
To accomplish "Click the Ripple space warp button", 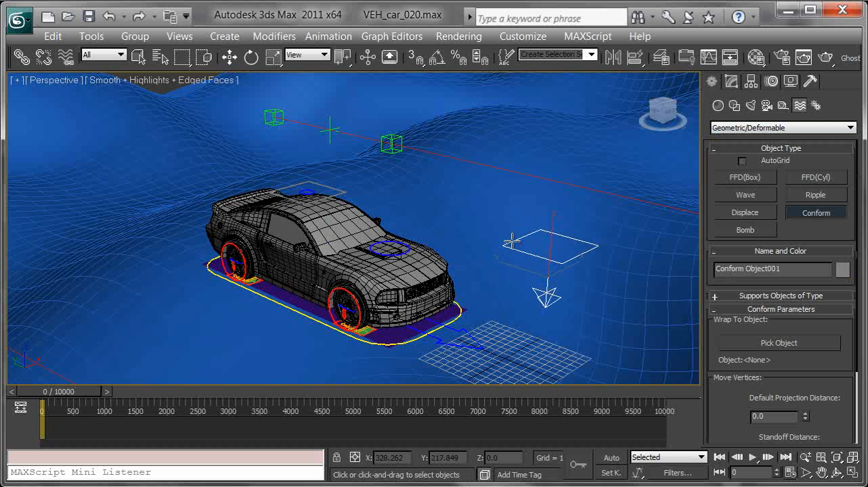I will pos(815,195).
